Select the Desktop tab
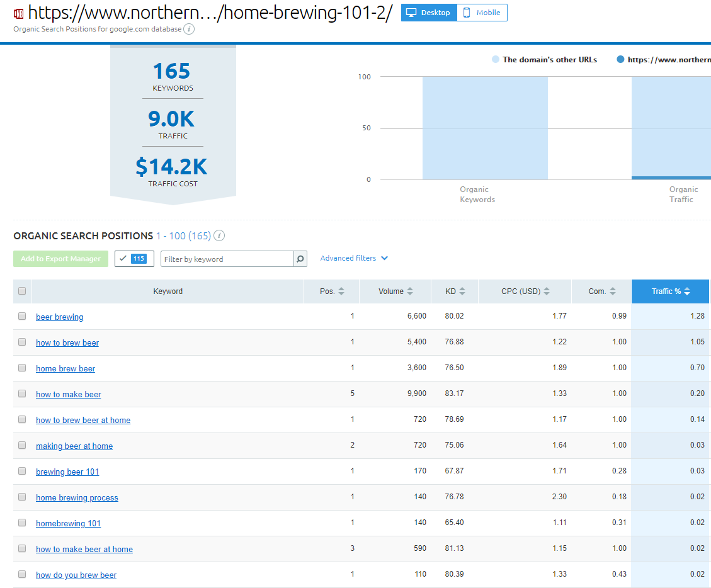Image resolution: width=711 pixels, height=588 pixels. [x=429, y=13]
